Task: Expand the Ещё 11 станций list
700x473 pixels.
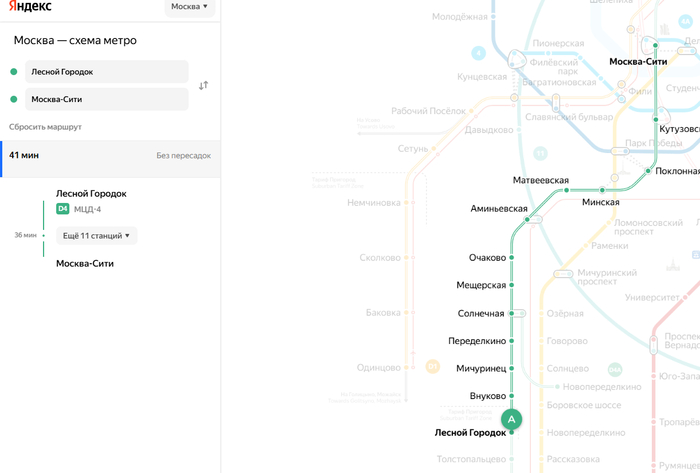Action: [x=96, y=236]
